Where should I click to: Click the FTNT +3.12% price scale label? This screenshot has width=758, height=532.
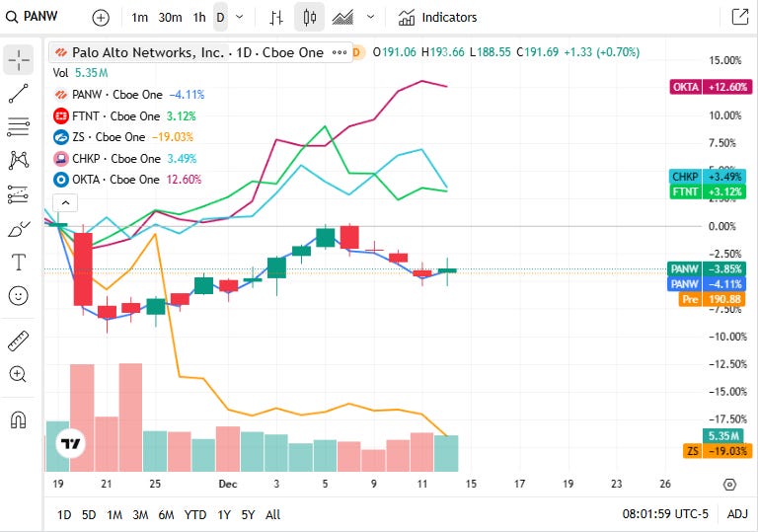point(708,192)
